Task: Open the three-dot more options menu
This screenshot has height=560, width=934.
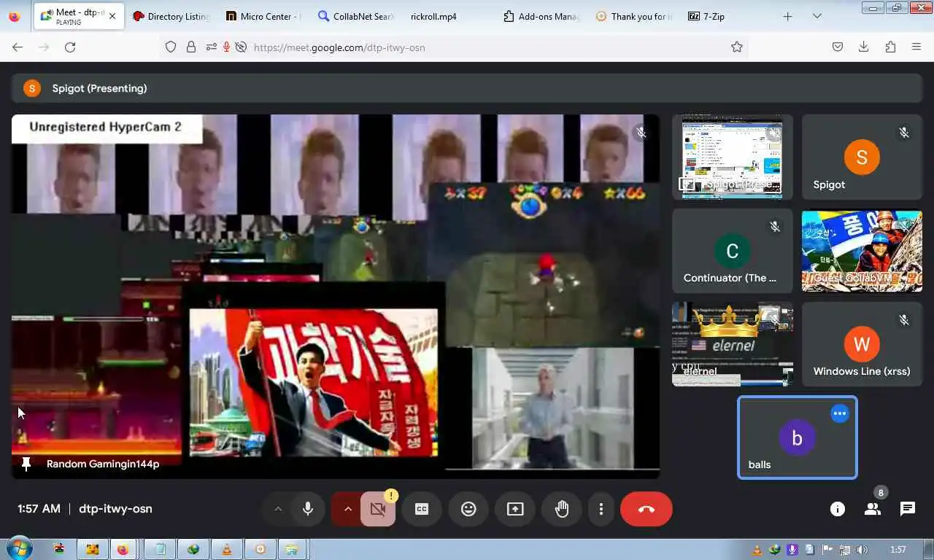Action: 601,509
